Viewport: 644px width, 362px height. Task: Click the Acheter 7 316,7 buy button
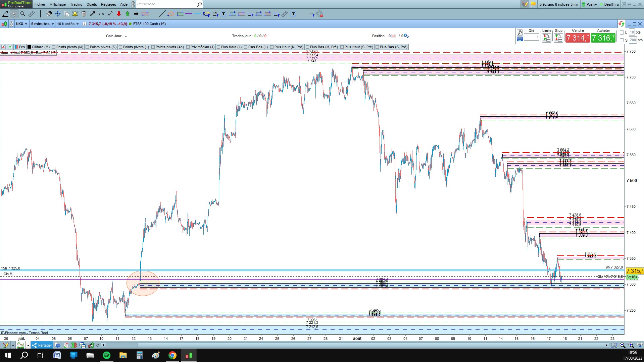point(603,38)
